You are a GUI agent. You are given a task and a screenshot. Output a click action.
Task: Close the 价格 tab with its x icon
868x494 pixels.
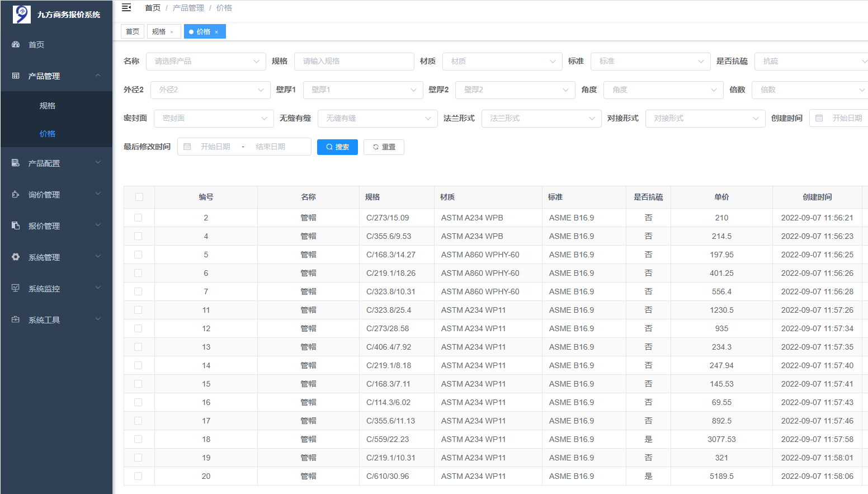[x=216, y=32]
